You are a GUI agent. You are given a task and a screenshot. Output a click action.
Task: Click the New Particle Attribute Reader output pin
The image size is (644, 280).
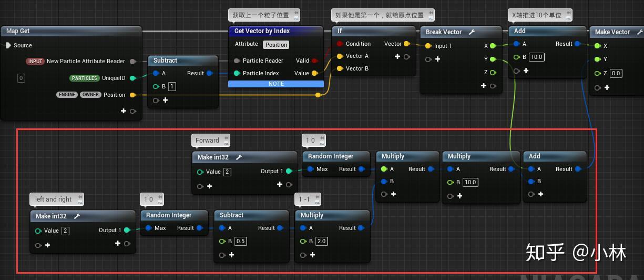(133, 61)
